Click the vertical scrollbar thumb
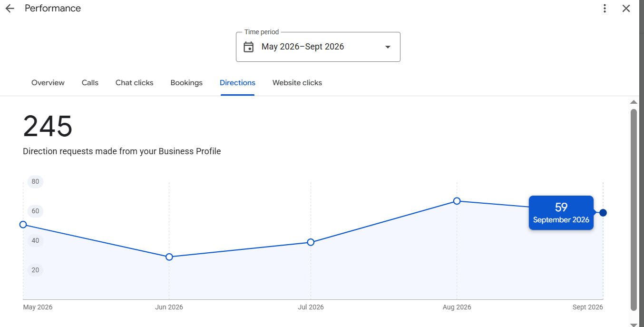Screen dimensions: 644x327 point(634,209)
